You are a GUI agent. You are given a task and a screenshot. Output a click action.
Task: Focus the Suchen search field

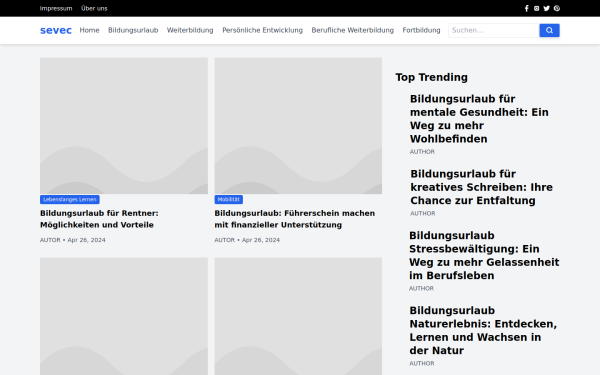494,30
